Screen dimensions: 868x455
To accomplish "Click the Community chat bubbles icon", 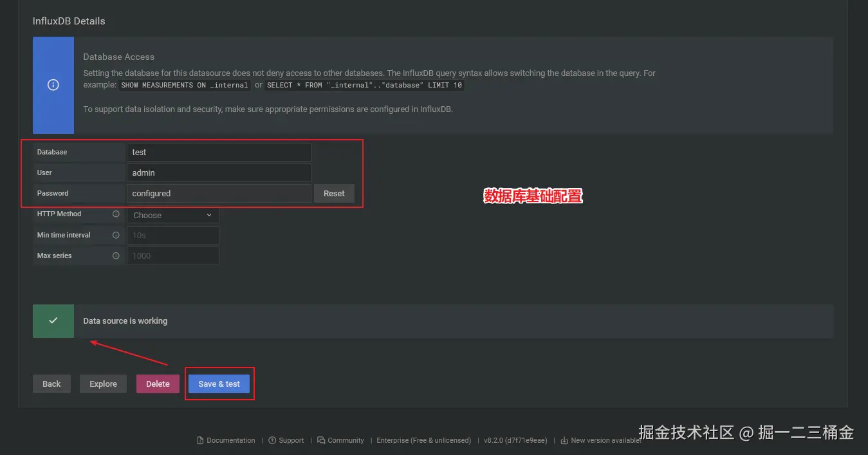I will point(321,440).
